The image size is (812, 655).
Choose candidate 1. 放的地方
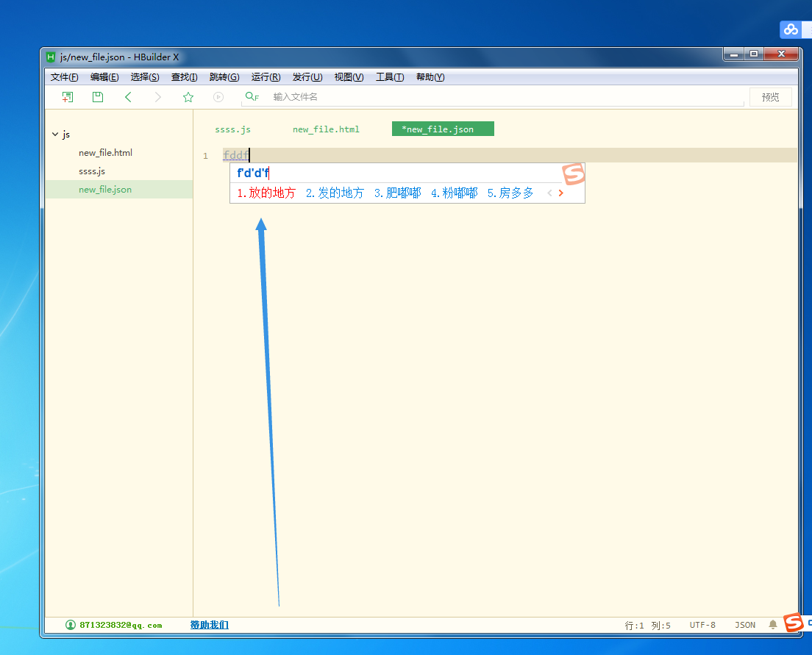266,193
